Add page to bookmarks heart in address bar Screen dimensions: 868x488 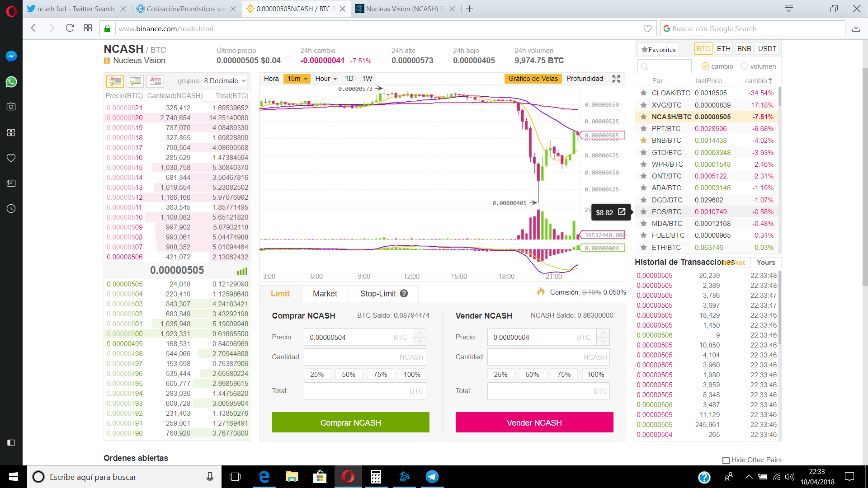pos(647,28)
